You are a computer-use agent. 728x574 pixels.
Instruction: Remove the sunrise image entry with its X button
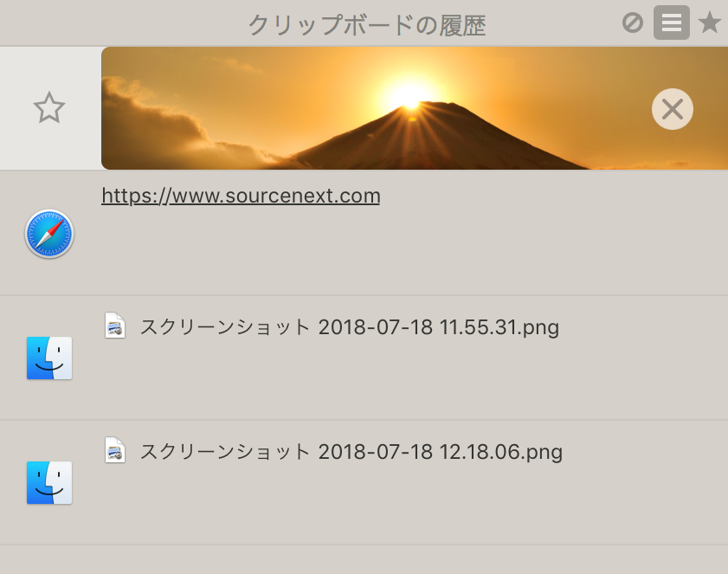pos(672,108)
